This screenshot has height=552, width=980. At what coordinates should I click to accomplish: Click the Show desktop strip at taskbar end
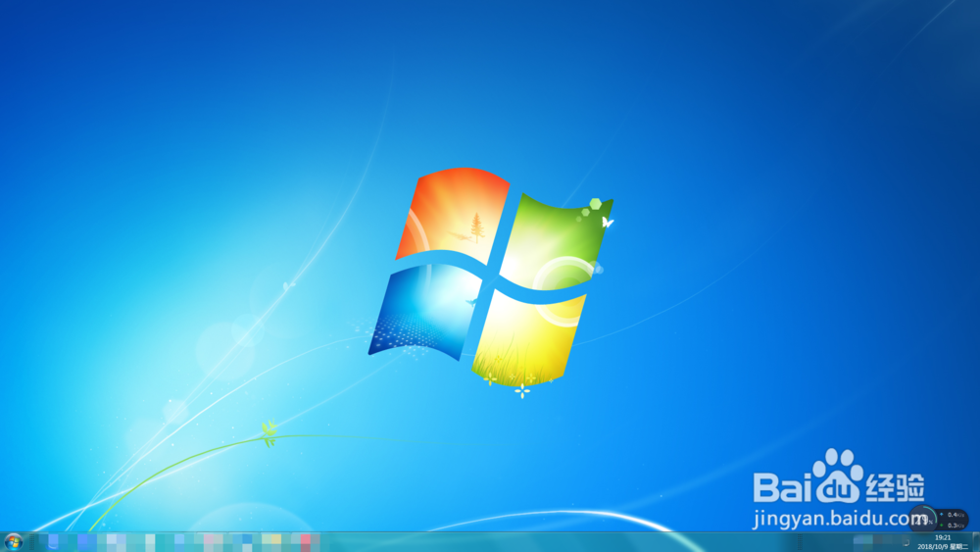click(976, 542)
